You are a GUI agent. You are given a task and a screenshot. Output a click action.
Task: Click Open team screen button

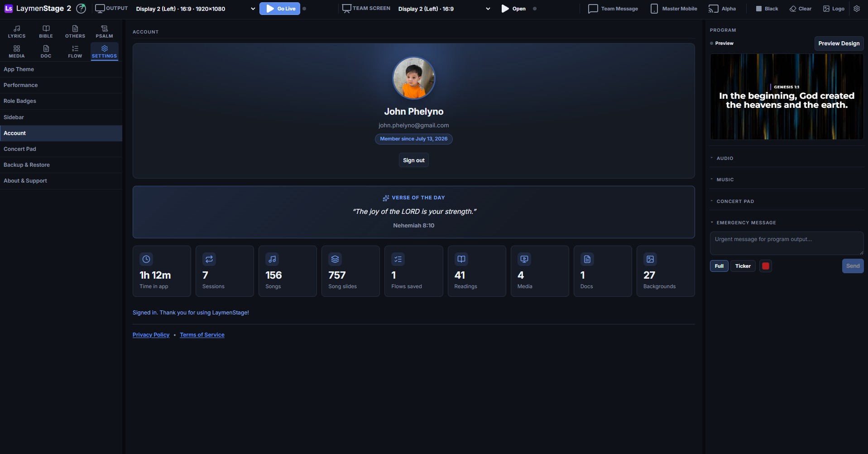514,9
